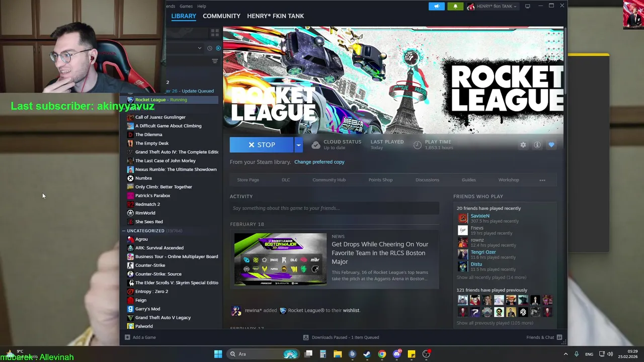Open the Points Shop link

(x=380, y=180)
